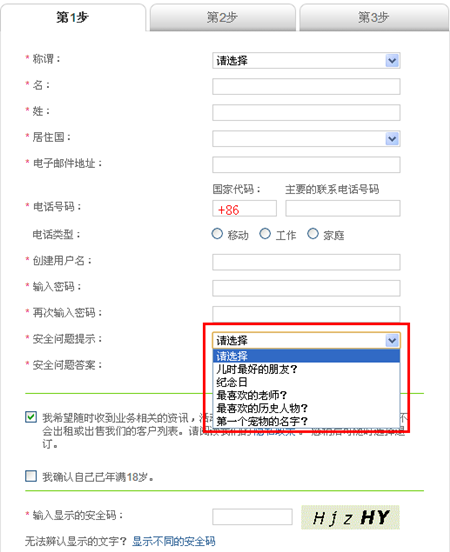Switch to the 第2步 tab
This screenshot has height=552, width=450.
coord(222,17)
